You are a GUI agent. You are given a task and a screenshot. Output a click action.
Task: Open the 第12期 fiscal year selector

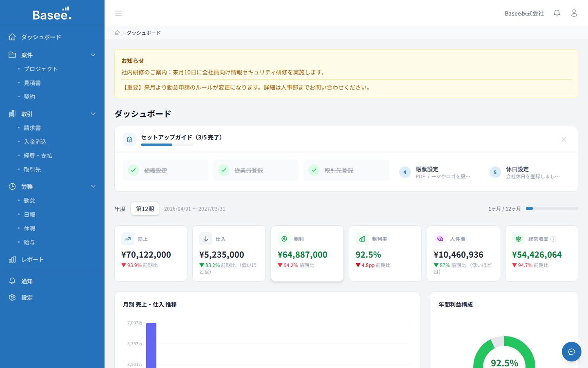click(x=145, y=209)
